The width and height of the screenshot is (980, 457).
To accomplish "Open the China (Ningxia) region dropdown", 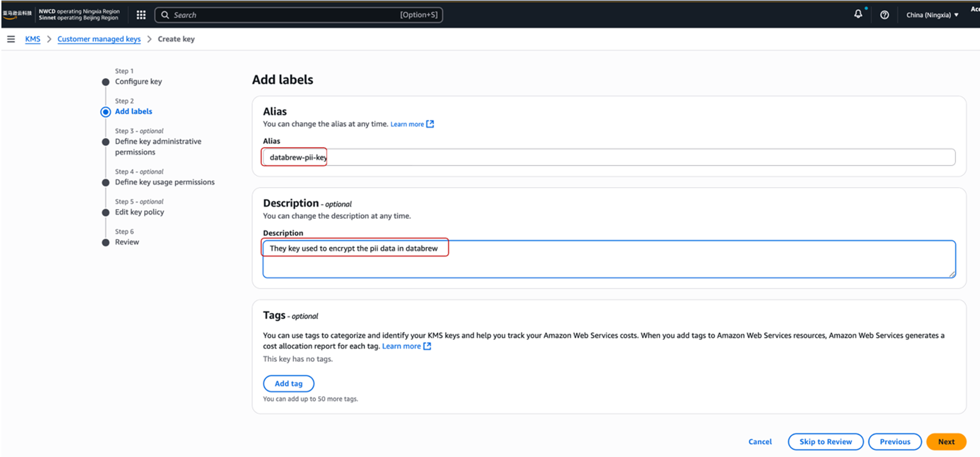I will click(x=932, y=15).
